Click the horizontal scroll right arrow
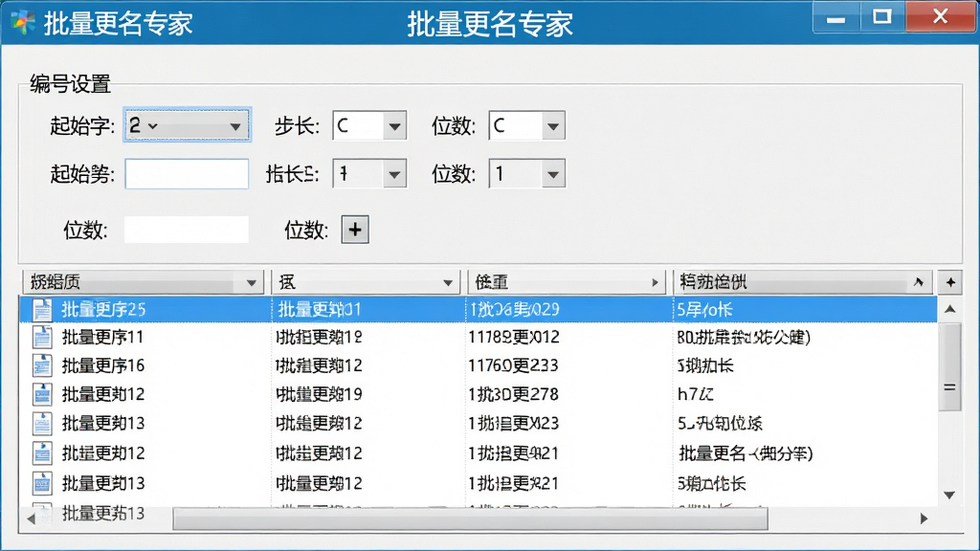 [x=924, y=518]
